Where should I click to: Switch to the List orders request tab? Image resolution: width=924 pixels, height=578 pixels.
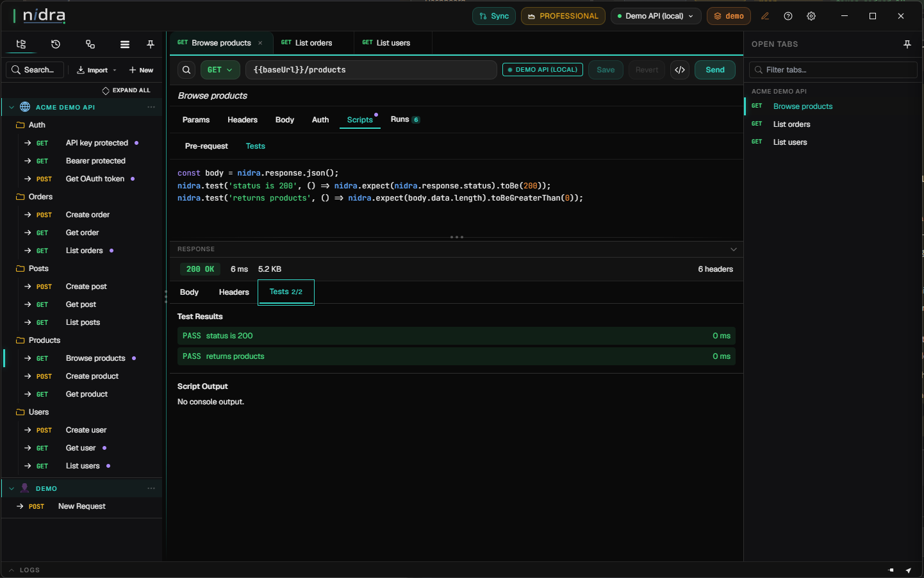[313, 43]
